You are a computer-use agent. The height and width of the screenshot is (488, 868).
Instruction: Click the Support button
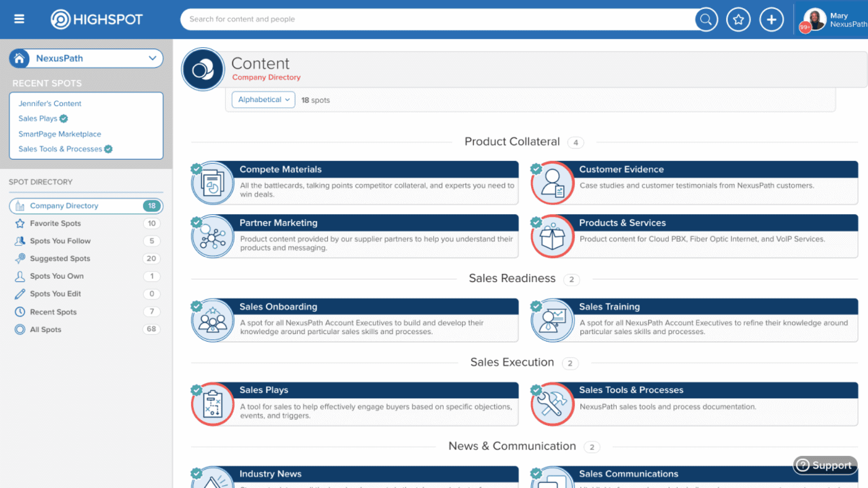(x=825, y=465)
